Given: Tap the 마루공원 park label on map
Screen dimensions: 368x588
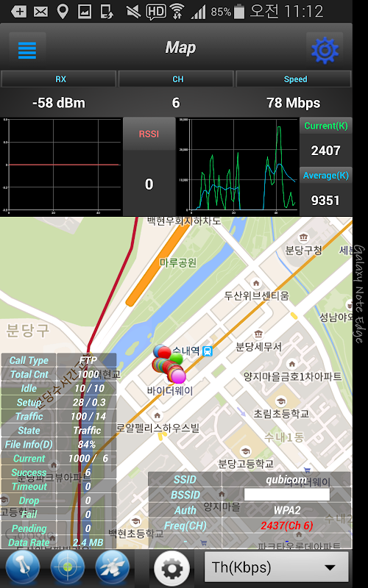Looking at the screenshot, I should pyautogui.click(x=178, y=262).
